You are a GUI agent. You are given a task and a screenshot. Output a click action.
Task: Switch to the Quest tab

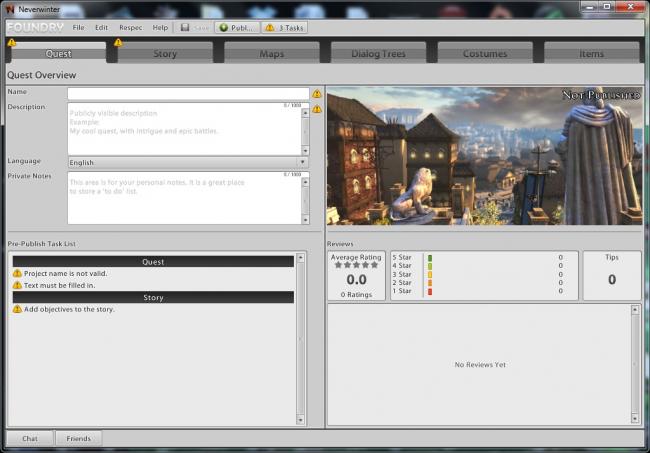coord(59,53)
